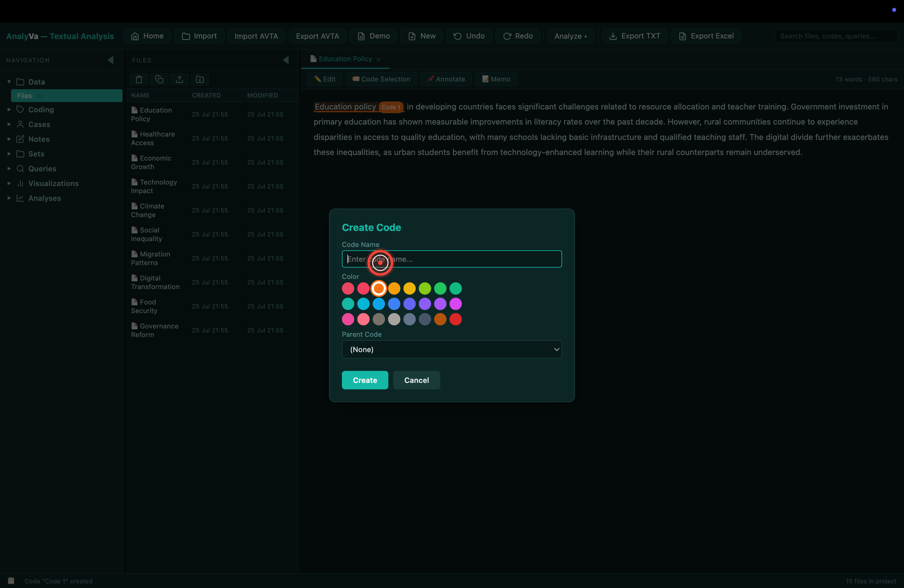Viewport: 904px width, 588px height.
Task: Click the duplicate file icon in Files toolbar
Action: [x=159, y=79]
